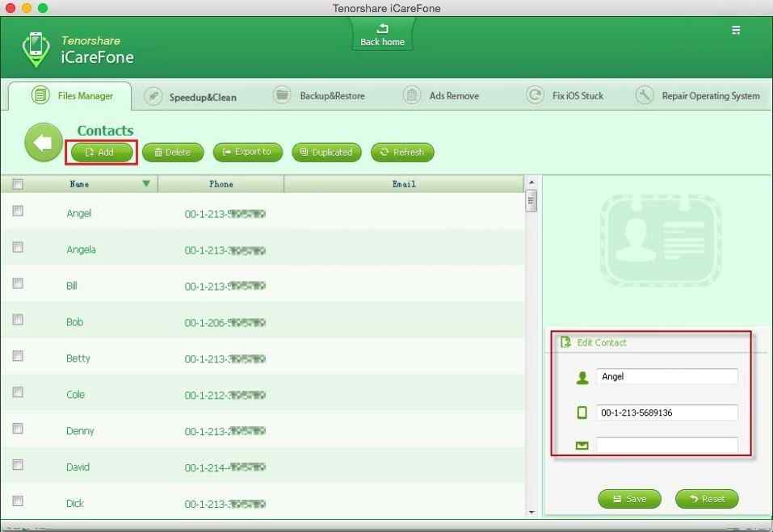Image resolution: width=773 pixels, height=532 pixels.
Task: Check the box for Bob
Action: (x=18, y=320)
